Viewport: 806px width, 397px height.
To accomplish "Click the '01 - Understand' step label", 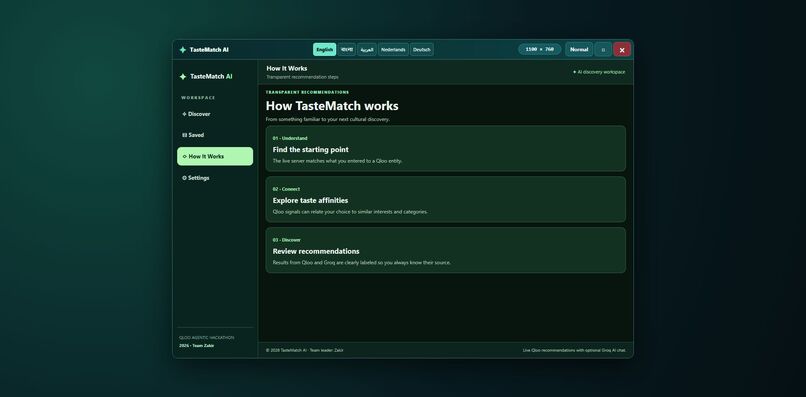I will [x=290, y=138].
